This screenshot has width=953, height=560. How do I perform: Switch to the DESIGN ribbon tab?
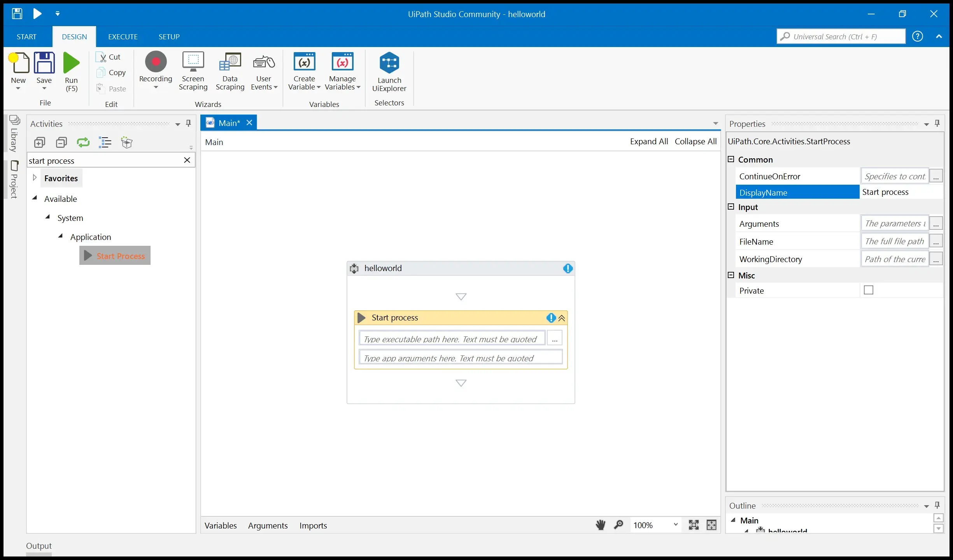(x=74, y=37)
